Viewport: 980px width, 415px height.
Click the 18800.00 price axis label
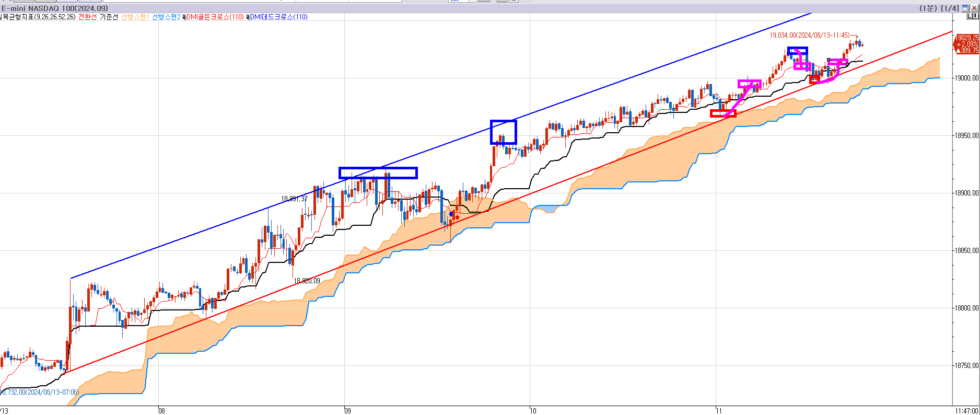tap(967, 308)
